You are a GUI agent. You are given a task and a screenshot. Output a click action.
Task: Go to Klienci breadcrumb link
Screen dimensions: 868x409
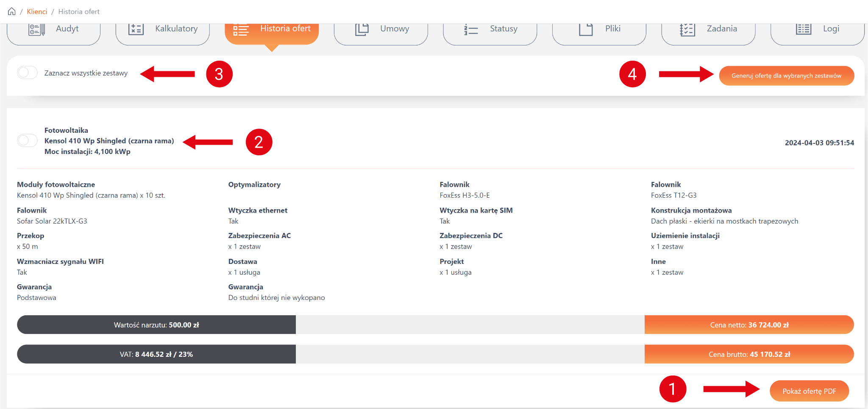tap(37, 11)
